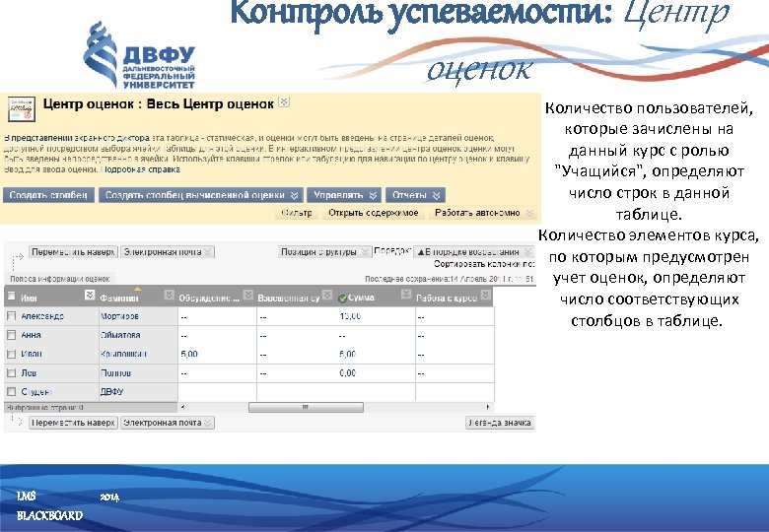
Task: Click the green checkmark in Сумма header
Action: click(x=342, y=299)
